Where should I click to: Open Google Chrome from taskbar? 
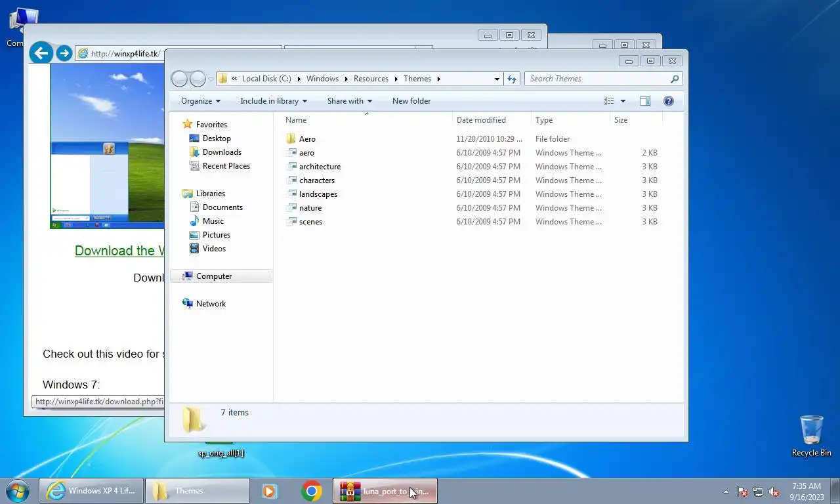point(312,491)
